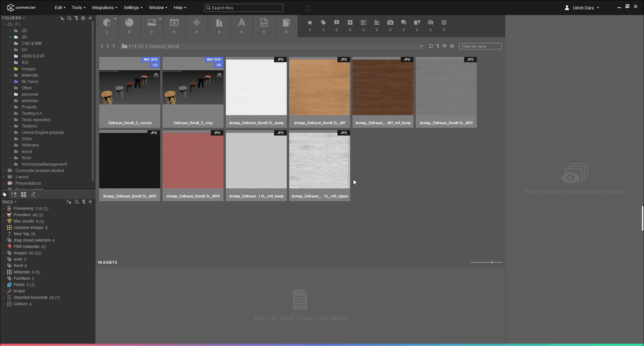Open the Integrations menu

click(x=105, y=8)
